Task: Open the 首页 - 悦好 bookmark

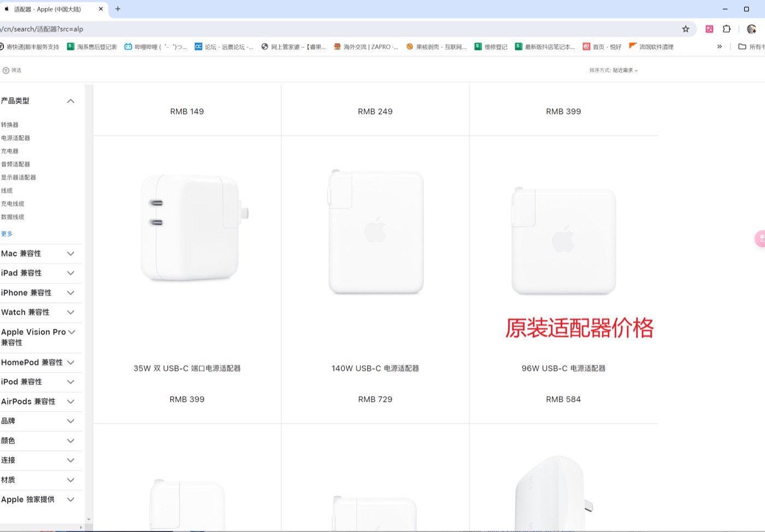Action: [x=602, y=46]
